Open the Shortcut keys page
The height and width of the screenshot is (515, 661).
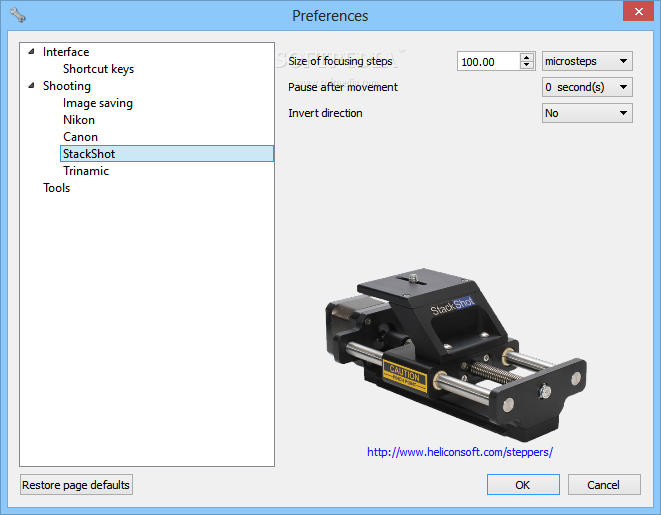[98, 69]
